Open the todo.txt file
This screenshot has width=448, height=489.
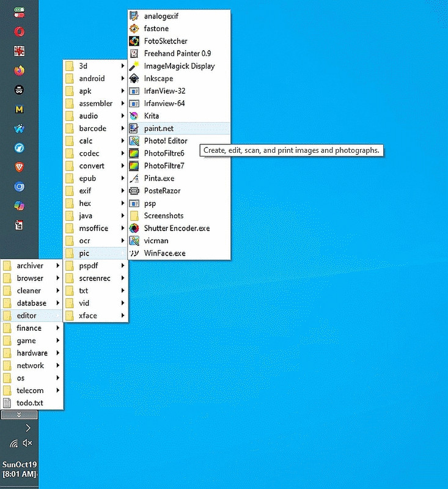(32, 403)
